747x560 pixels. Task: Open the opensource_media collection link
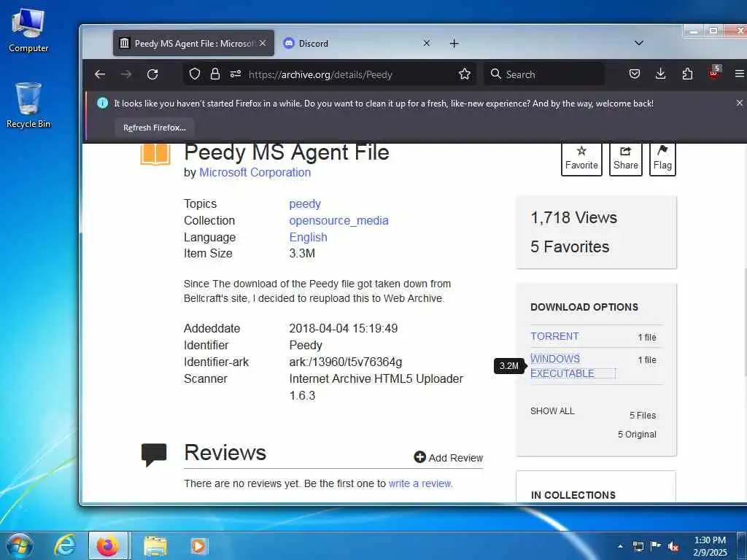point(338,220)
